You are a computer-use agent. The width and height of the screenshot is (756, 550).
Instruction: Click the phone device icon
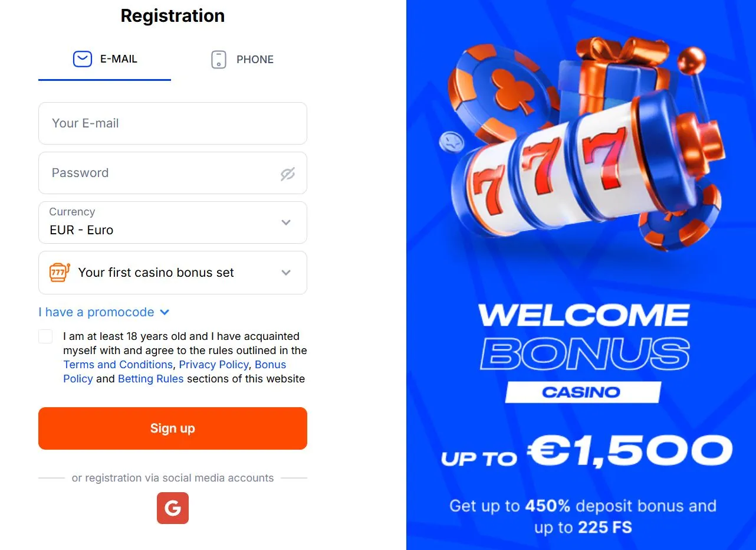click(219, 60)
